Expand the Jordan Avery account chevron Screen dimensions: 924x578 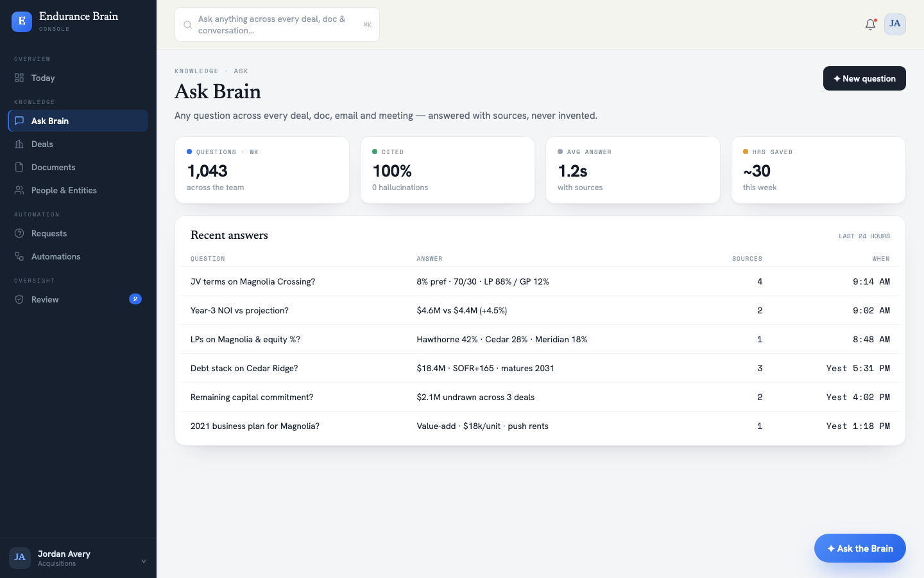pos(144,561)
